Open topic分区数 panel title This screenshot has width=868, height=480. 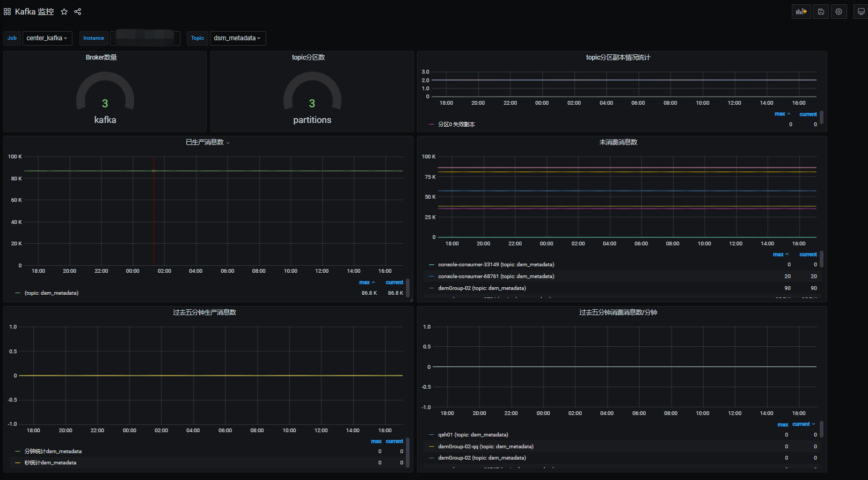click(308, 57)
